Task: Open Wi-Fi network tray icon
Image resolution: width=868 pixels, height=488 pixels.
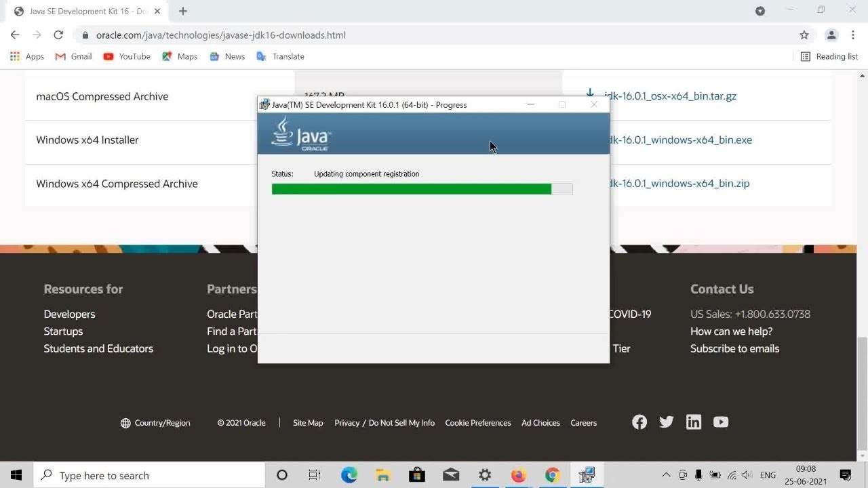Action: pos(731,475)
